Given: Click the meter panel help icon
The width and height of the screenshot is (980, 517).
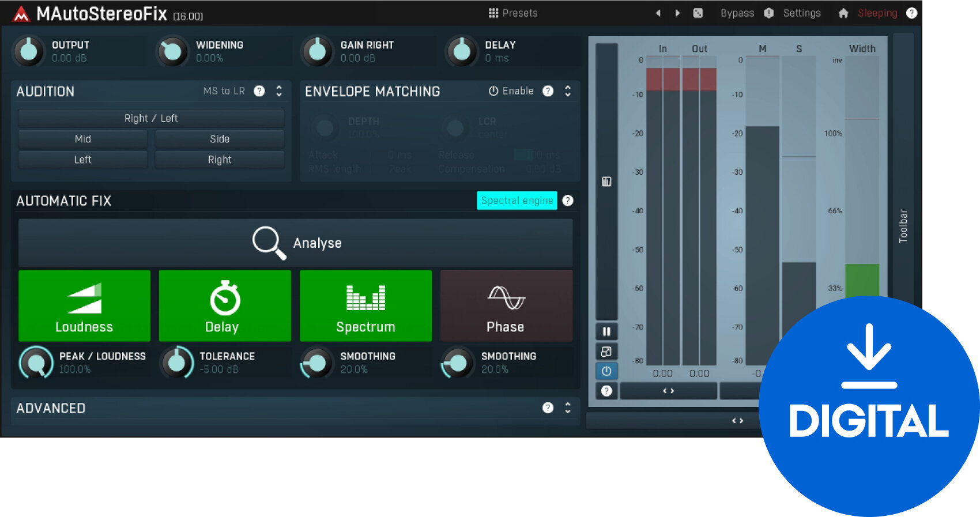Looking at the screenshot, I should (606, 391).
